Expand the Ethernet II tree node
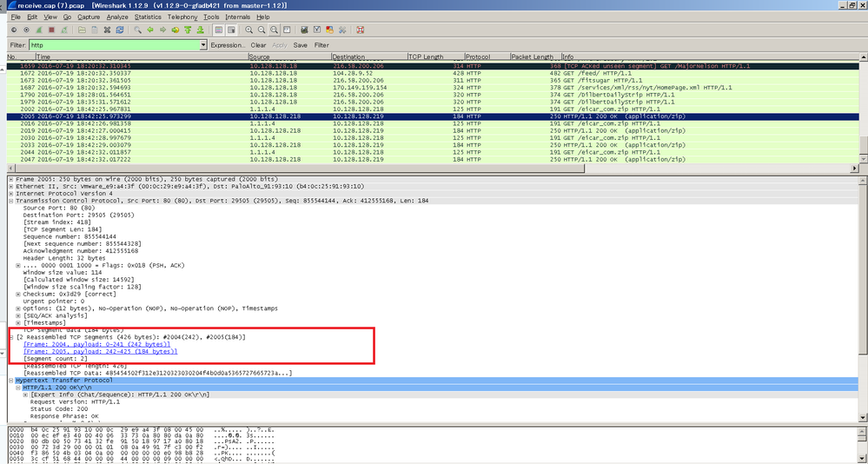Image resolution: width=868 pixels, height=464 pixels. click(10, 186)
